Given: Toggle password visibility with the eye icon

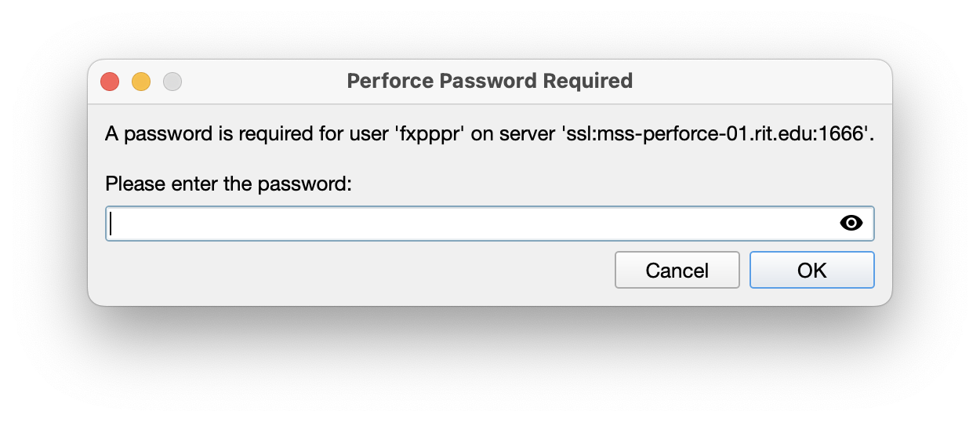Looking at the screenshot, I should click(x=851, y=224).
